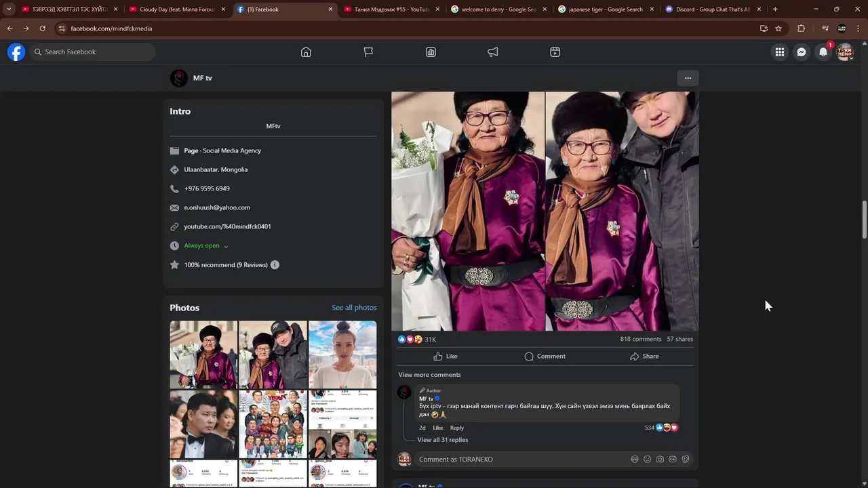Viewport: 868px width, 488px height.
Task: Attach a photo to the comment
Action: tap(660, 460)
